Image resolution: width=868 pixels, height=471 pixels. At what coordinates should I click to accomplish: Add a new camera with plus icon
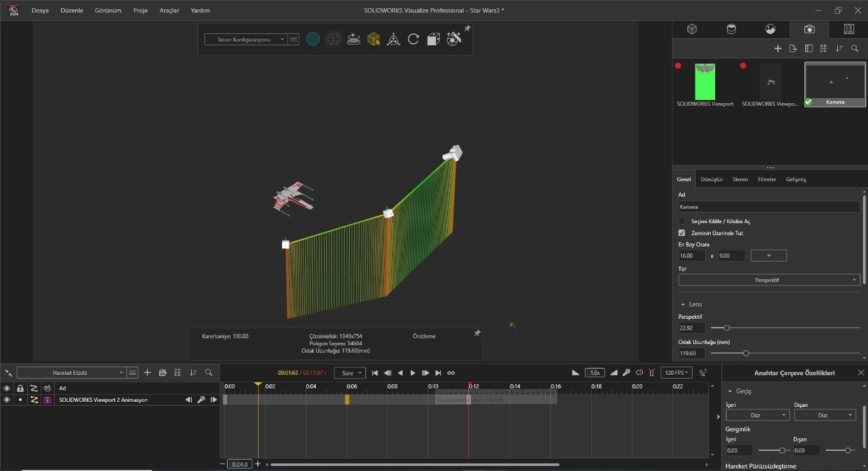point(778,48)
